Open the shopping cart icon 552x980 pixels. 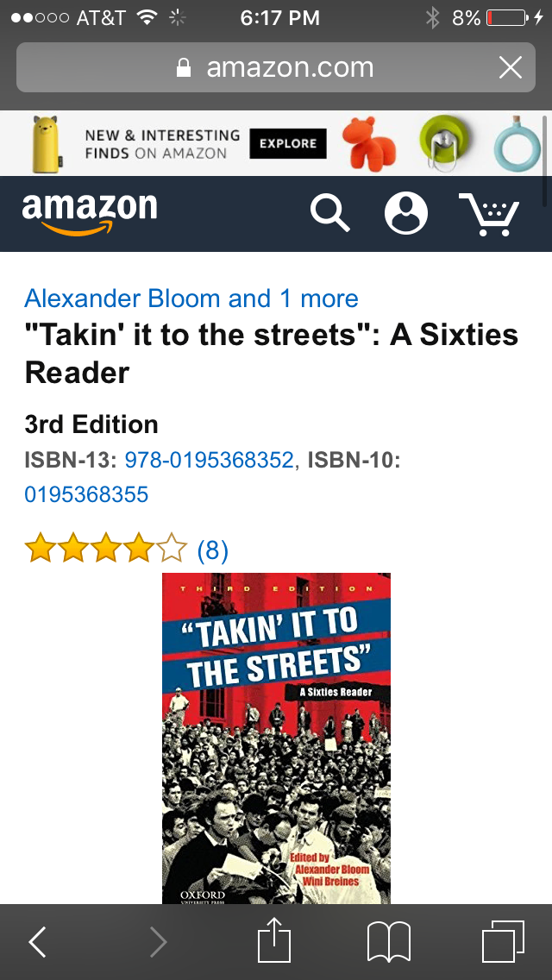(490, 214)
